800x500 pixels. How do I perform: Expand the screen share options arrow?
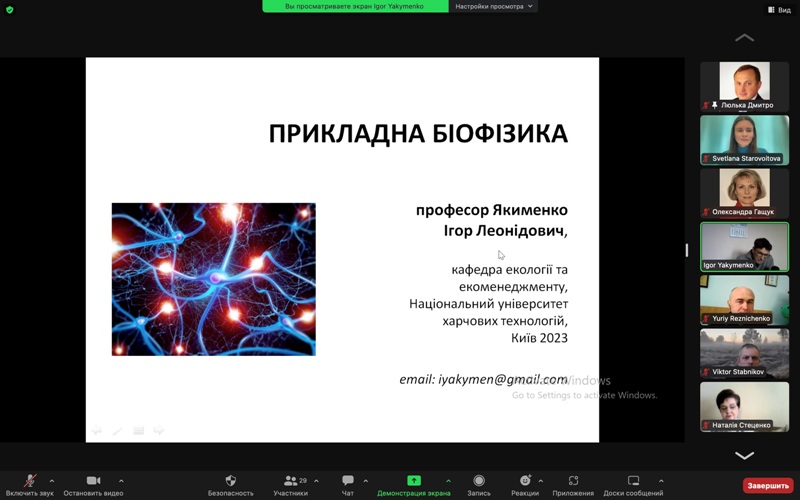pos(448,481)
